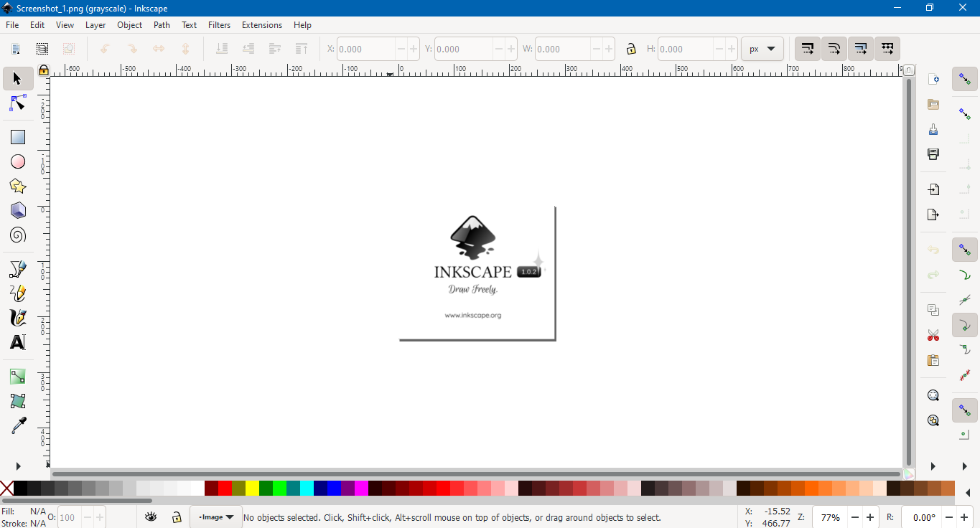Select the Text tool
The image size is (980, 528).
pos(18,342)
